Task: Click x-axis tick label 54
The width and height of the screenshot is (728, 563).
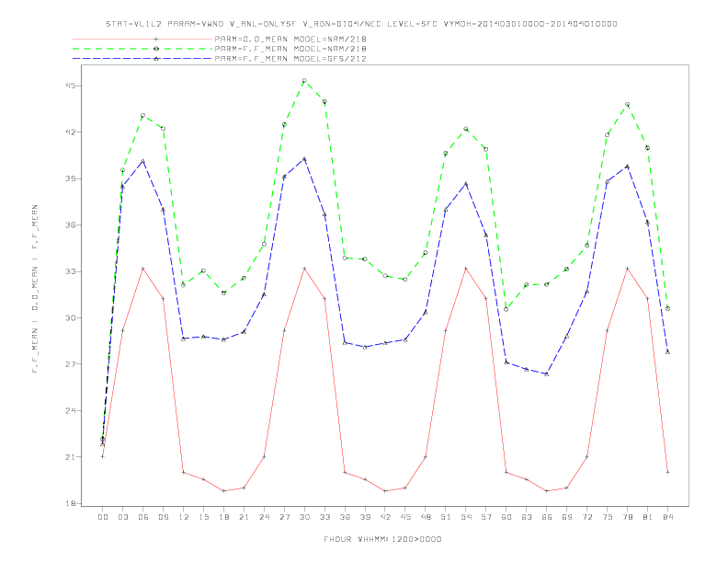Action: point(466,517)
